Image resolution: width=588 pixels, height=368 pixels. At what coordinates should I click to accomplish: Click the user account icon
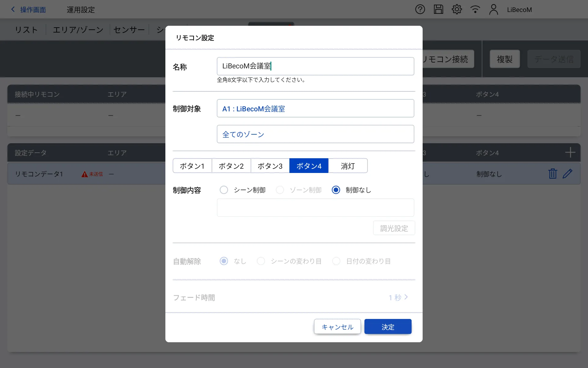pyautogui.click(x=493, y=10)
